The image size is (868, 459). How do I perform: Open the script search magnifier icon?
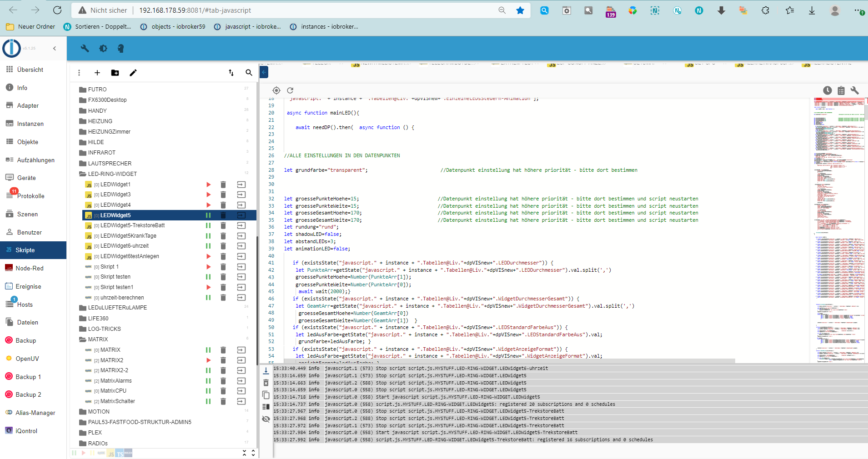[249, 73]
